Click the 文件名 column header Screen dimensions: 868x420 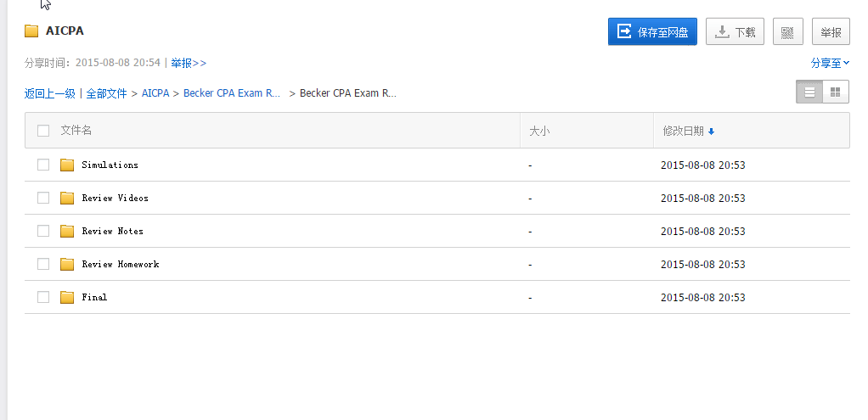pos(76,131)
